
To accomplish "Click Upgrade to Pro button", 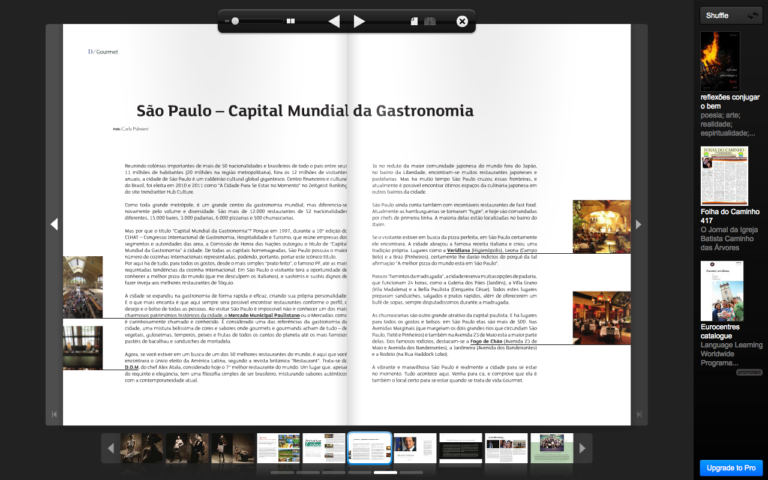I will (731, 468).
